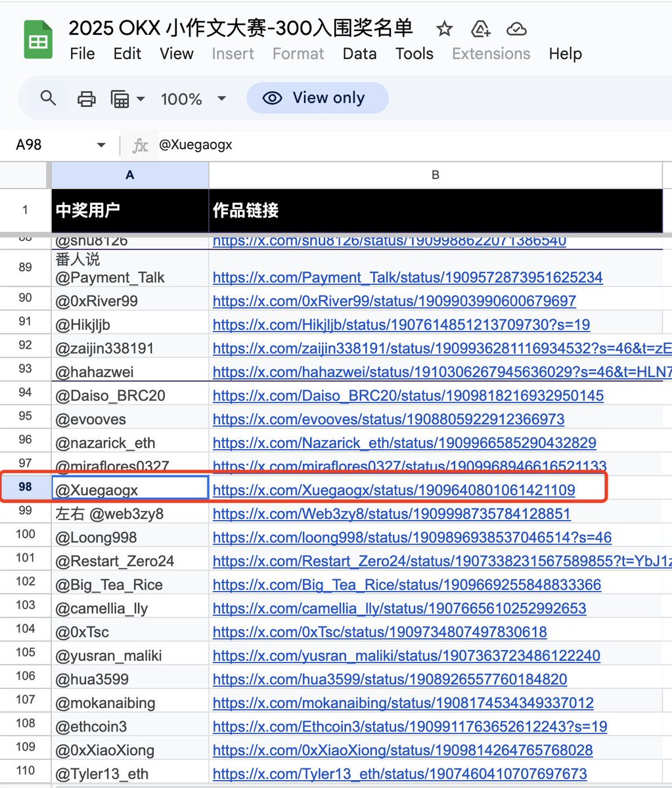Open the loong998 status link
672x788 pixels.
click(412, 537)
